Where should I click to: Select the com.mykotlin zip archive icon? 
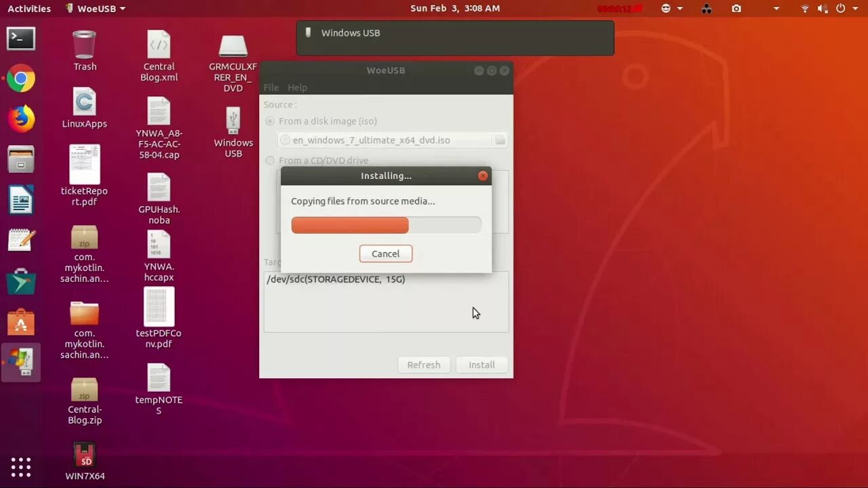(x=85, y=254)
